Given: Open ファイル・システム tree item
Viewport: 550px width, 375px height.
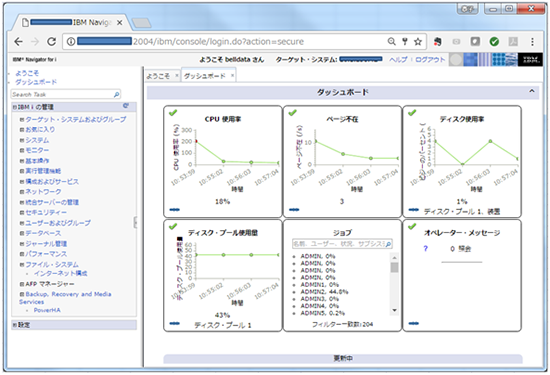Looking at the screenshot, I should pyautogui.click(x=52, y=264).
